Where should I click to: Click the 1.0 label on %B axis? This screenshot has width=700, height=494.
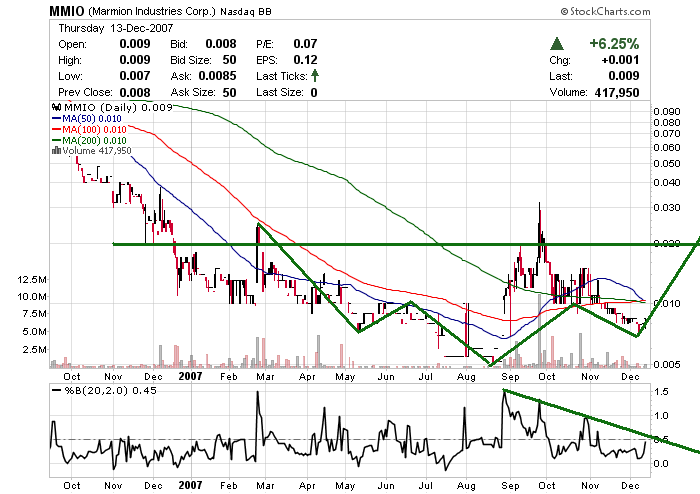click(x=661, y=416)
